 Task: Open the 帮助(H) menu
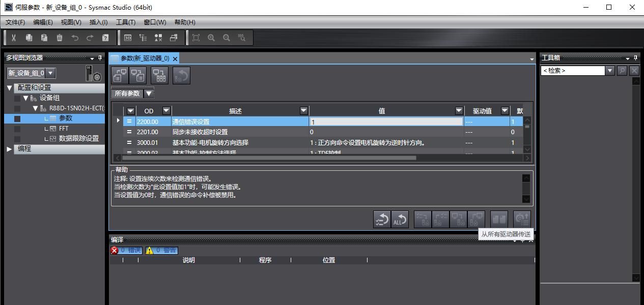point(185,22)
